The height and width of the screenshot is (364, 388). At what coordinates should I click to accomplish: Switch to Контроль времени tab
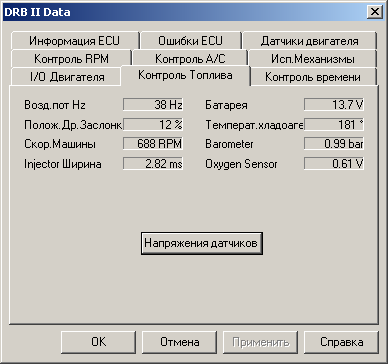(x=313, y=77)
